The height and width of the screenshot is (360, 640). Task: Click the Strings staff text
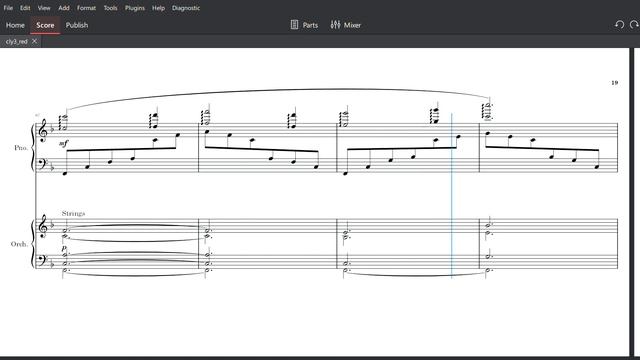pos(73,213)
